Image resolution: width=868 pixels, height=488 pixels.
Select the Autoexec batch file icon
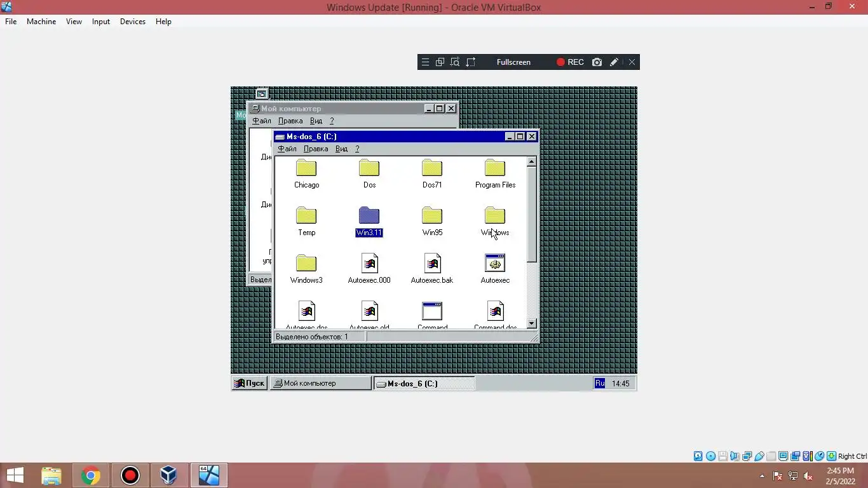click(x=495, y=263)
